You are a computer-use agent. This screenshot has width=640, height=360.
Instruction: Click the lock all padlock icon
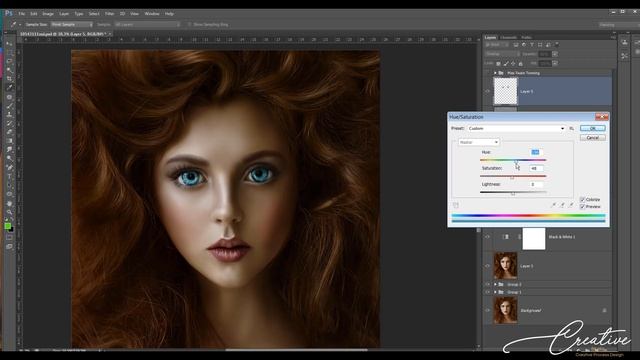(x=520, y=64)
